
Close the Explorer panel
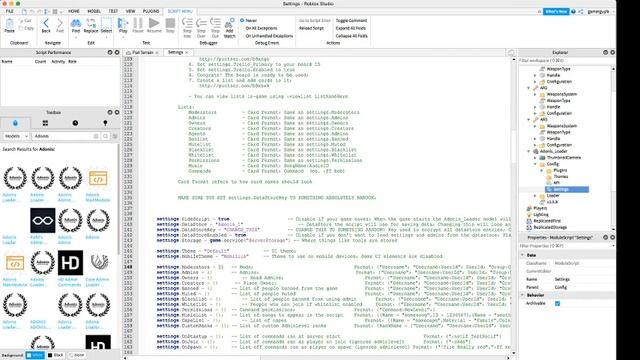[612, 53]
